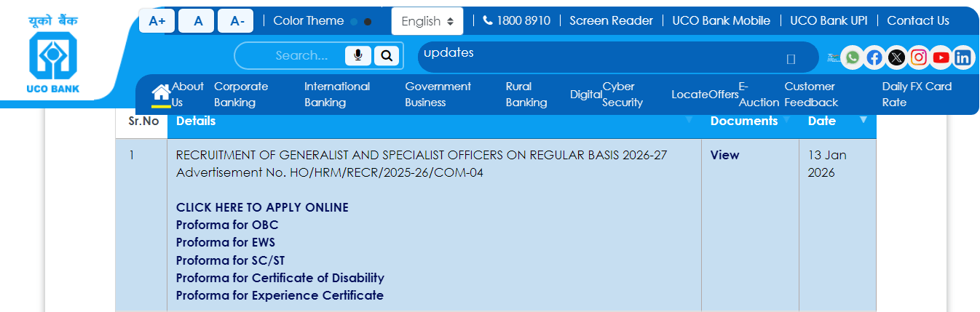The image size is (980, 312).
Task: Open Rural Banking menu
Action: click(526, 95)
